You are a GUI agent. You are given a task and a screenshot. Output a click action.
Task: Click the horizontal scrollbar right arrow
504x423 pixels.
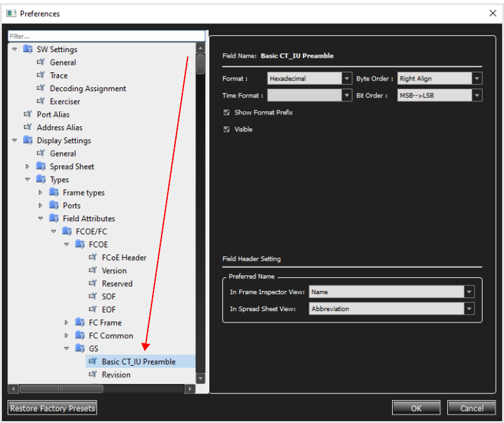190,388
